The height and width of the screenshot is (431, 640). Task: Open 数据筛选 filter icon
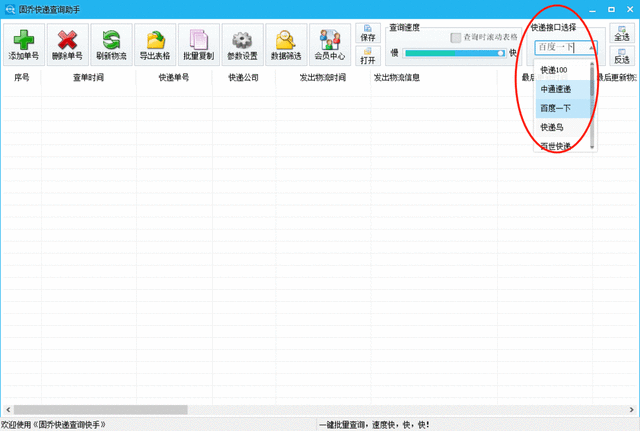(x=286, y=40)
